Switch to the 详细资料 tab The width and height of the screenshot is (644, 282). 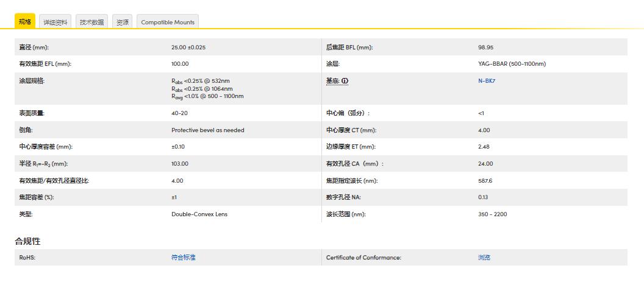click(55, 22)
